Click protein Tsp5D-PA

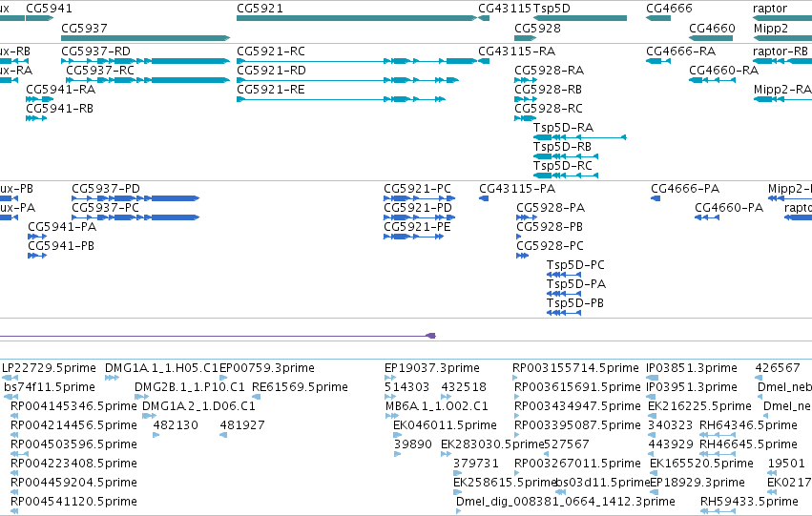point(564,294)
